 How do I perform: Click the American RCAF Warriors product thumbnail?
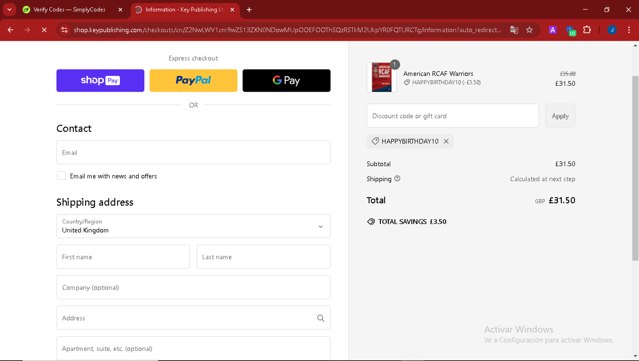pyautogui.click(x=381, y=77)
